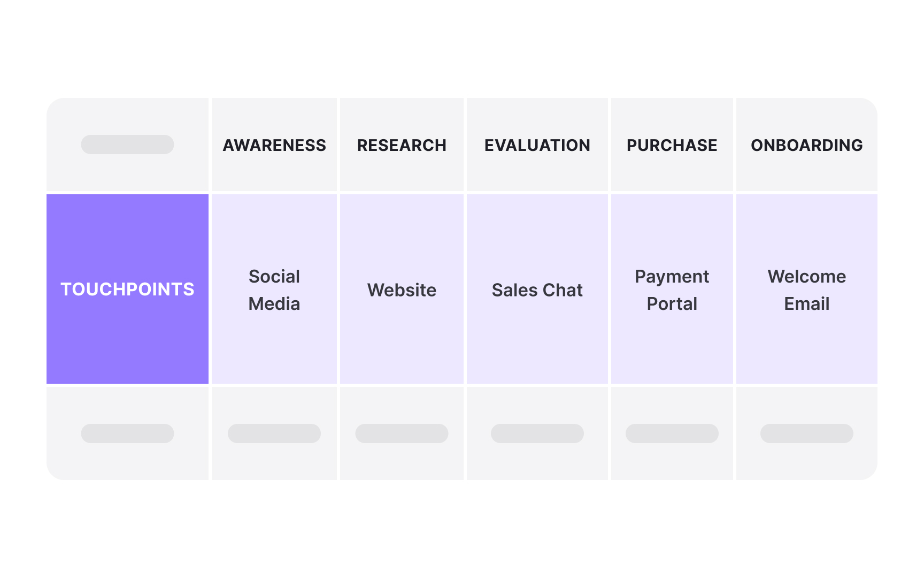This screenshot has width=924, height=578.
Task: Choose the PURCHASE stage header
Action: pos(672,145)
